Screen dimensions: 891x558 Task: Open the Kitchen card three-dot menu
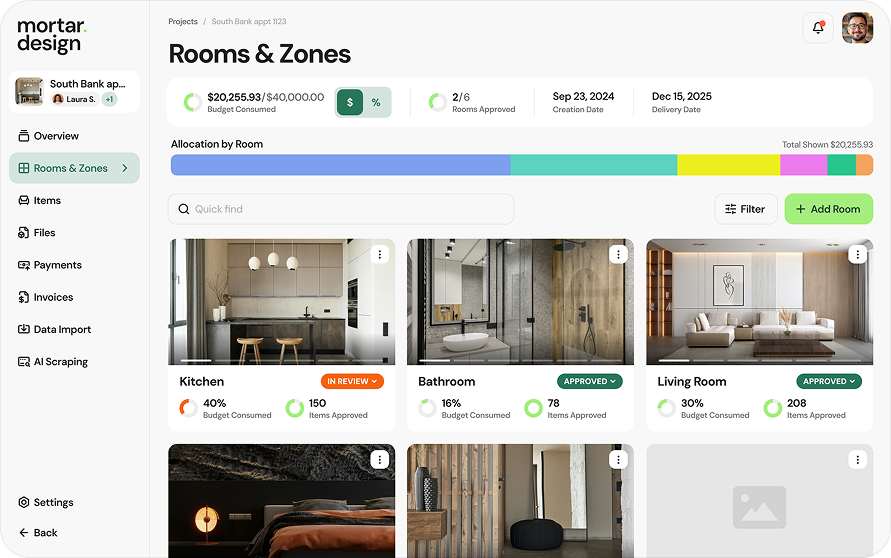(x=380, y=254)
